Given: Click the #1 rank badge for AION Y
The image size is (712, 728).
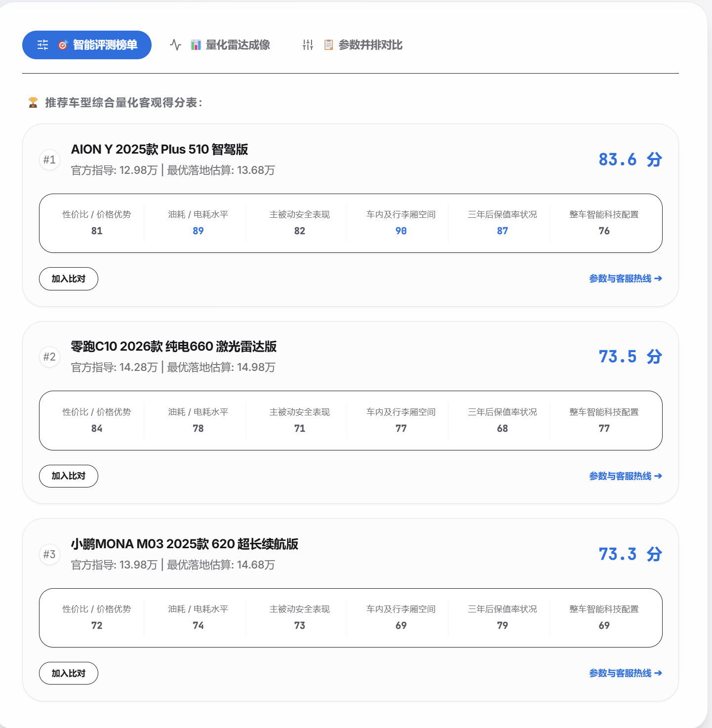Looking at the screenshot, I should point(49,160).
